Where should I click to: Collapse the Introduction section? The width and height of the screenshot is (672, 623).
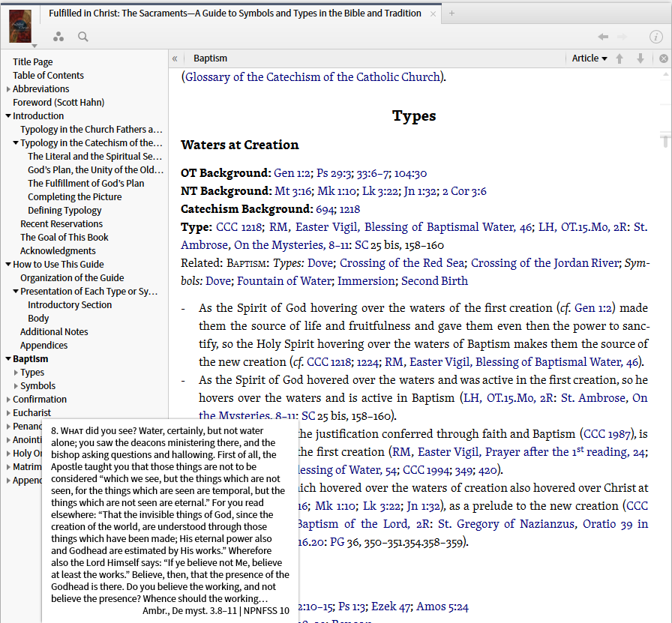tap(8, 115)
